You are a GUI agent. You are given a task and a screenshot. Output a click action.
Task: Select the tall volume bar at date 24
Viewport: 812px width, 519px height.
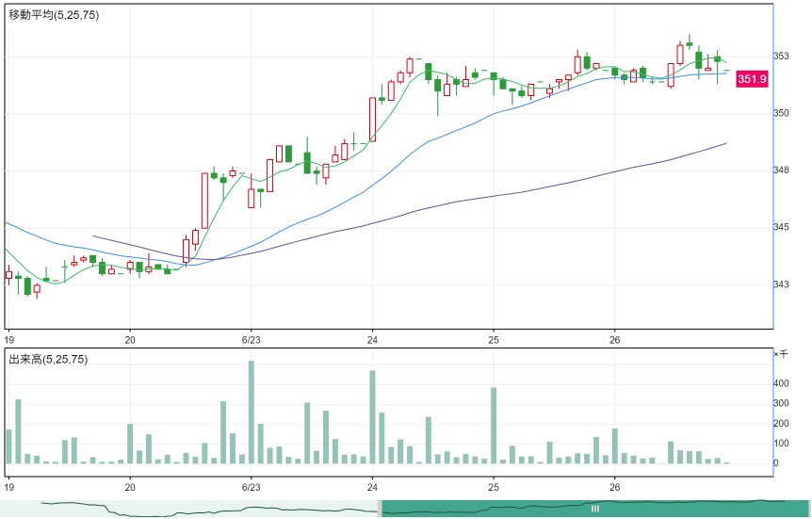[x=372, y=417]
